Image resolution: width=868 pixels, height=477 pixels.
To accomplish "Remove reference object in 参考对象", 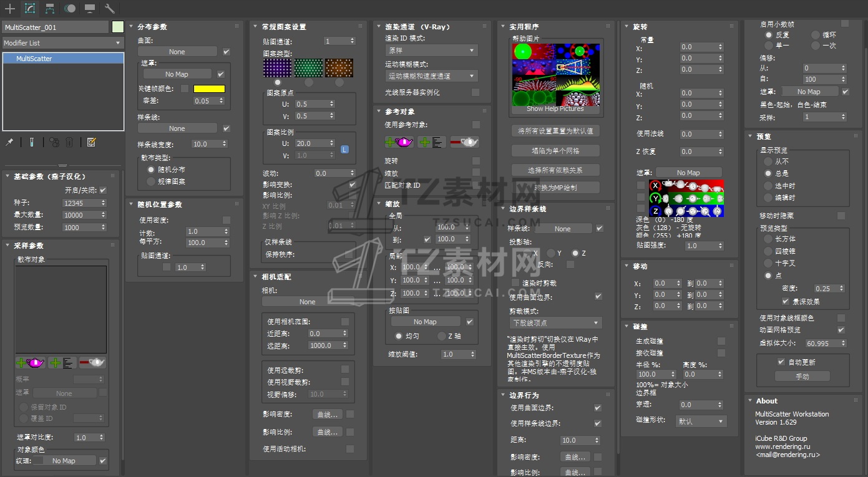I will [465, 142].
